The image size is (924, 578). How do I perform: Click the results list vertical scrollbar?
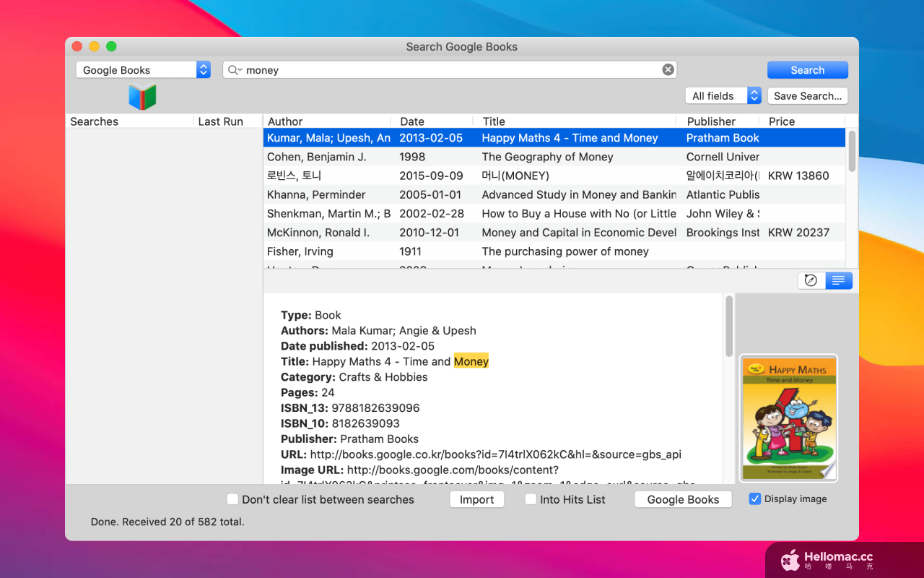point(852,151)
